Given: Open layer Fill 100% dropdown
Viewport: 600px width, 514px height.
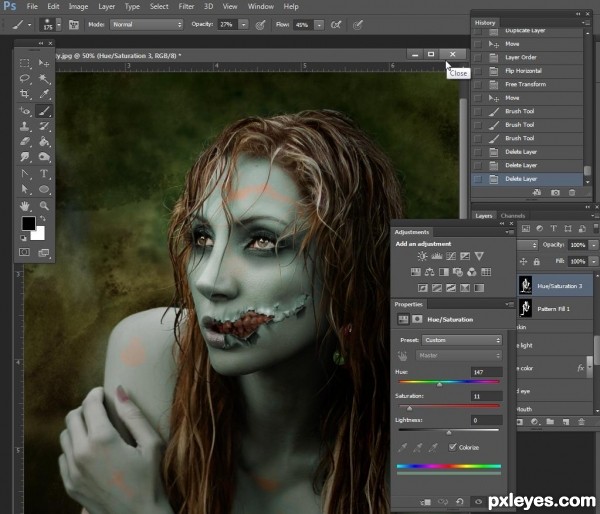Looking at the screenshot, I should (x=593, y=261).
